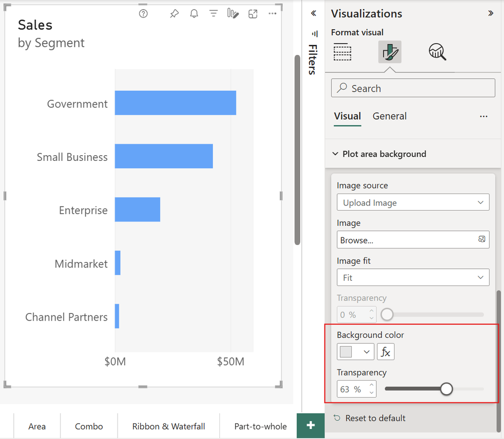This screenshot has height=439, width=504.
Task: Click the Channel Partners axis label
Action: pyautogui.click(x=66, y=317)
